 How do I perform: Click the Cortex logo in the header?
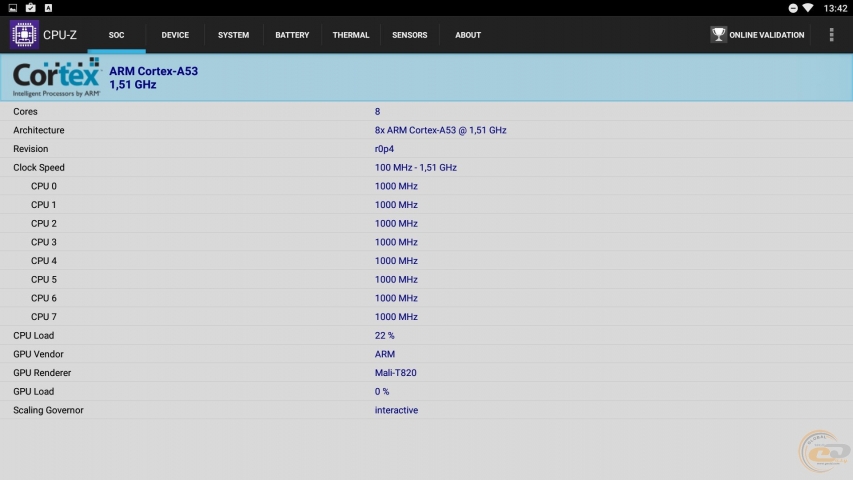tap(57, 77)
